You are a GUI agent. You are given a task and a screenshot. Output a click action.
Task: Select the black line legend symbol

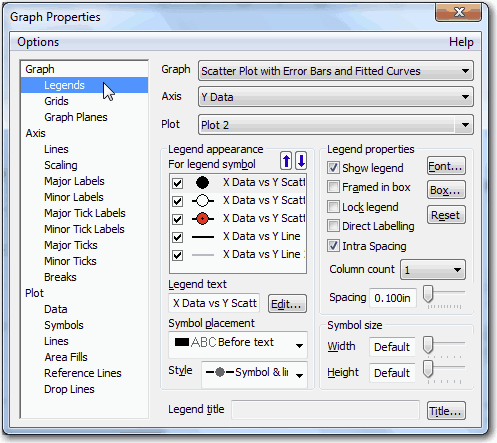(203, 237)
